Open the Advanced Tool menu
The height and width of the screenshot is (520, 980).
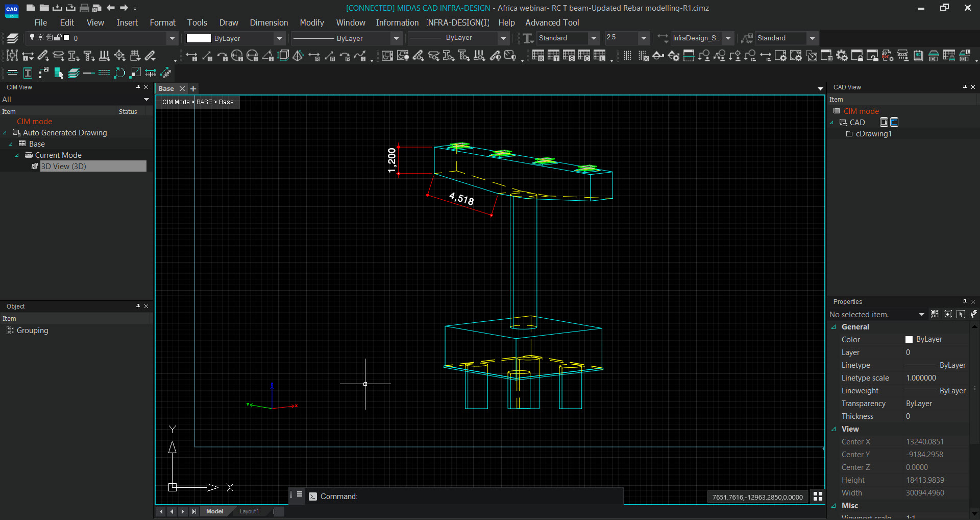point(552,22)
